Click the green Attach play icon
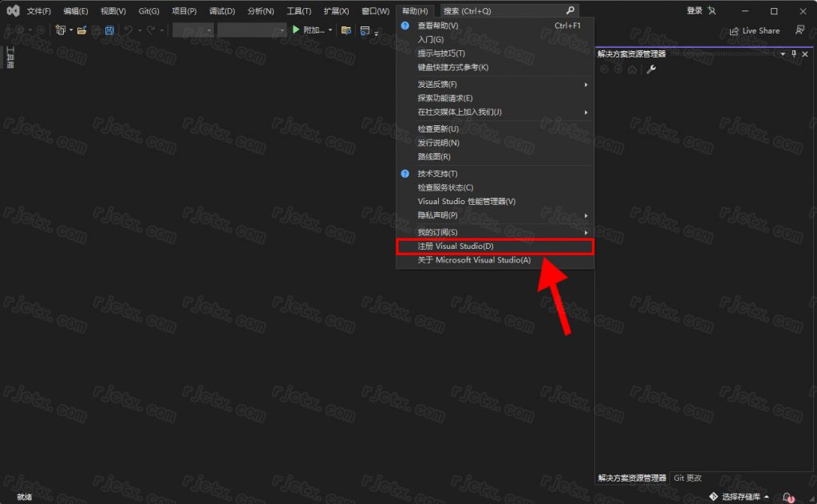The width and height of the screenshot is (817, 504). pyautogui.click(x=296, y=30)
